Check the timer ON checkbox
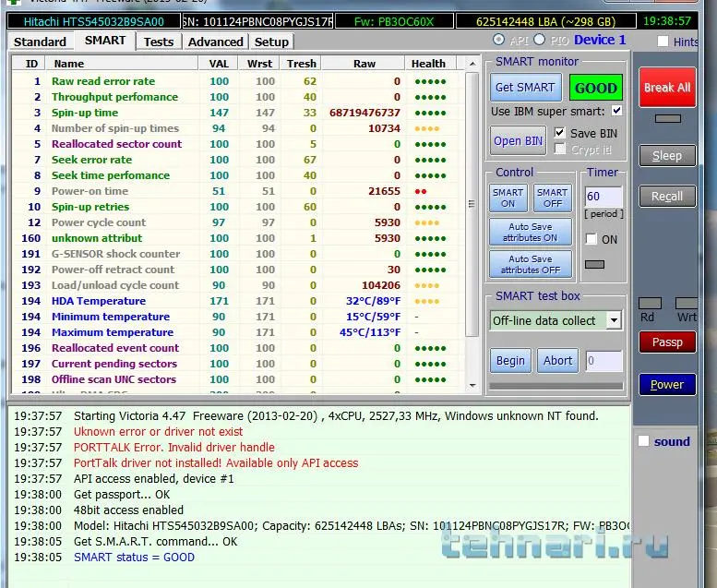This screenshot has height=588, width=717. tap(591, 239)
